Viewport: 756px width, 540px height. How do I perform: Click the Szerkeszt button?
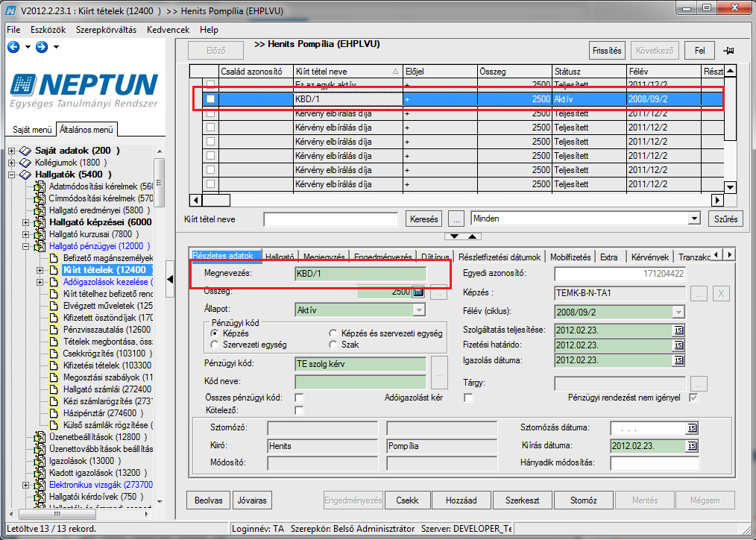(522, 500)
